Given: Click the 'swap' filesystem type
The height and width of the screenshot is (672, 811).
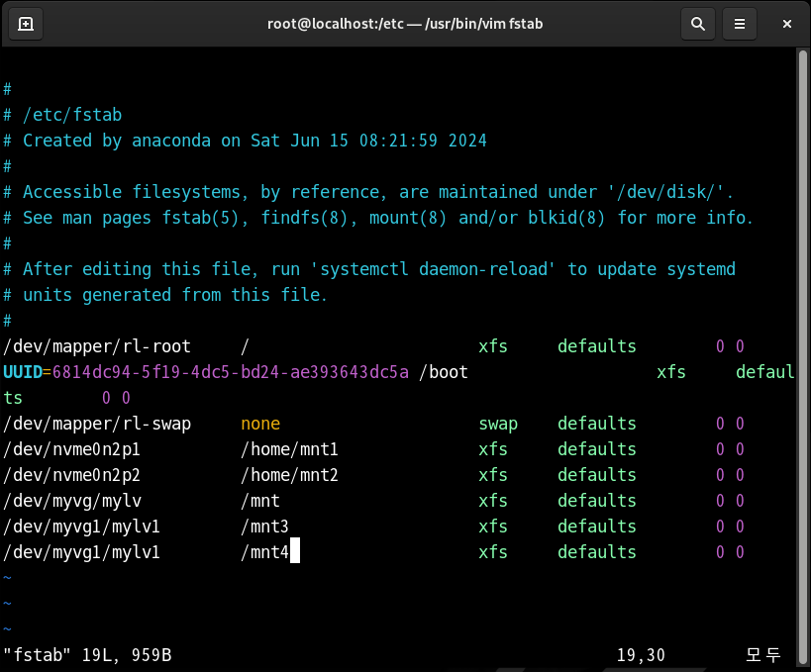Looking at the screenshot, I should coord(498,424).
